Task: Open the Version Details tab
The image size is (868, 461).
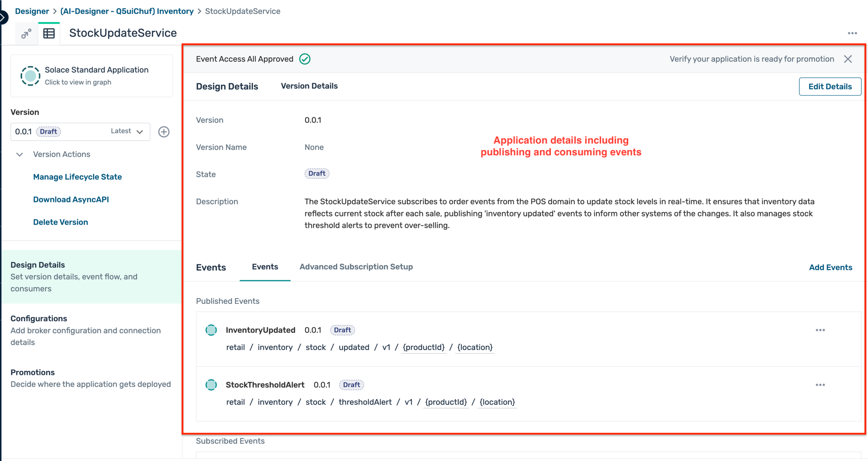Action: click(x=309, y=86)
